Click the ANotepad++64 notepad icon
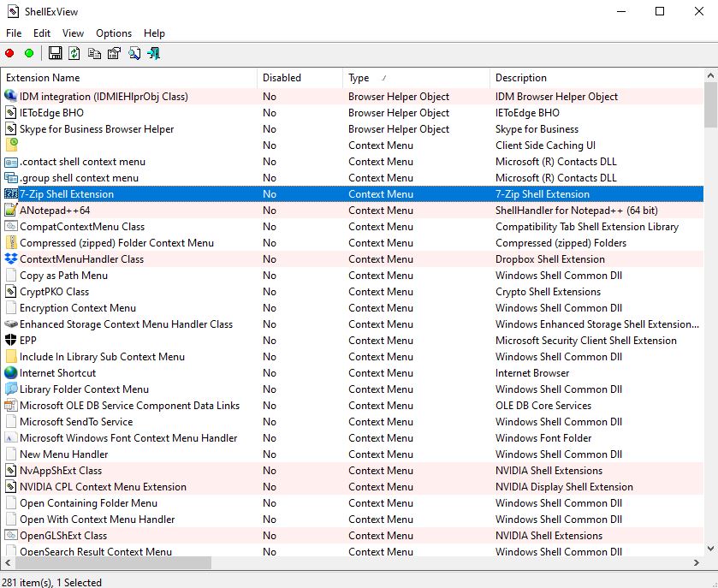Image resolution: width=718 pixels, height=588 pixels. coord(10,211)
